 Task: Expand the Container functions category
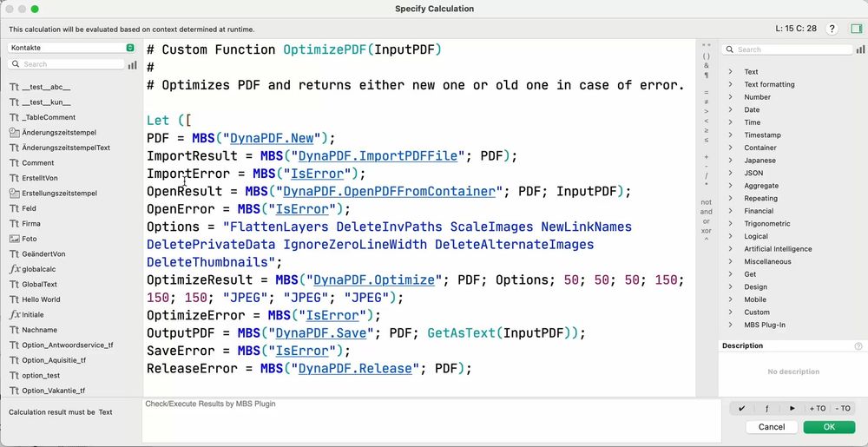pos(731,148)
